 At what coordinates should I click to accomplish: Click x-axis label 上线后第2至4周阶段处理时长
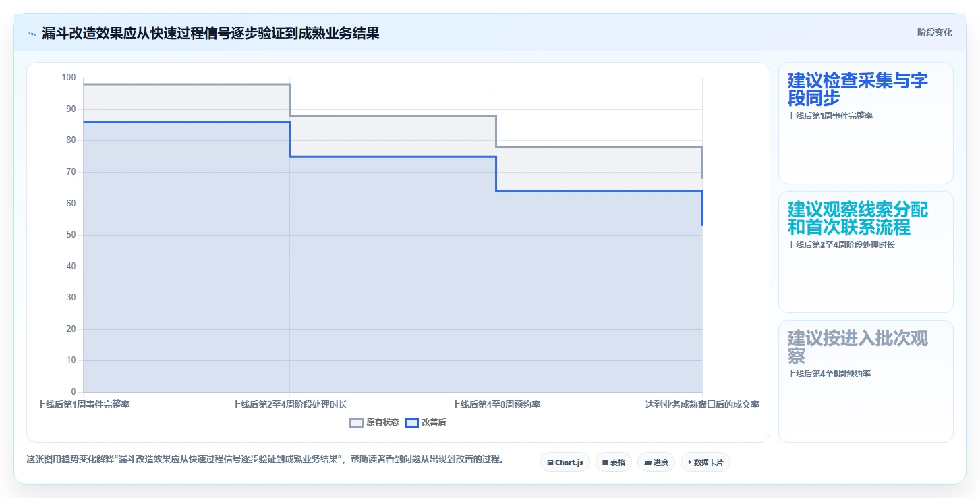point(290,404)
